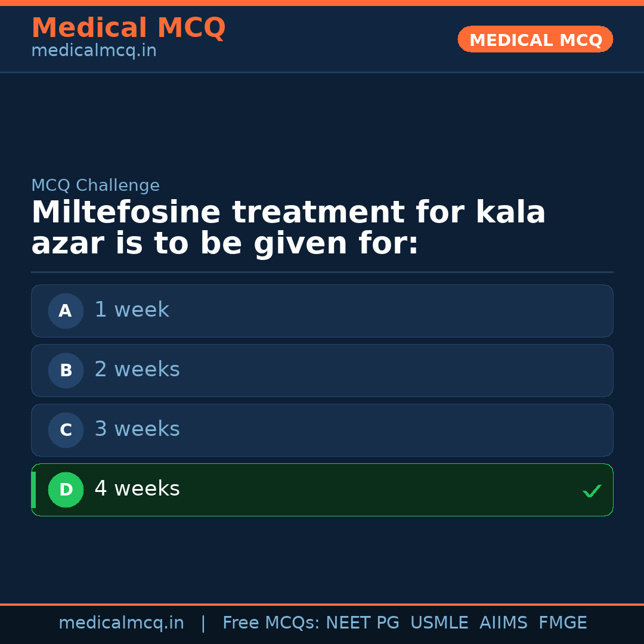The height and width of the screenshot is (644, 644).
Task: Select the "1 week" answer option
Action: [322, 311]
